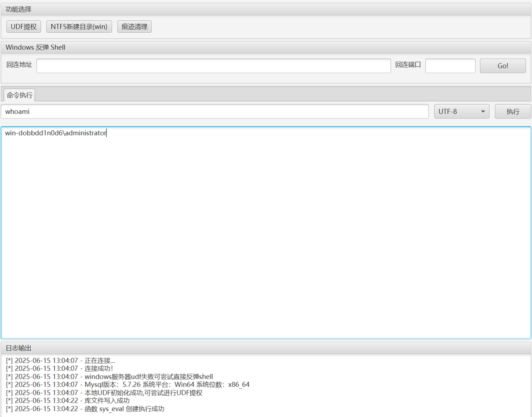Click Go! to start reverse shell
Screen dimensions: 532x417
(502, 66)
